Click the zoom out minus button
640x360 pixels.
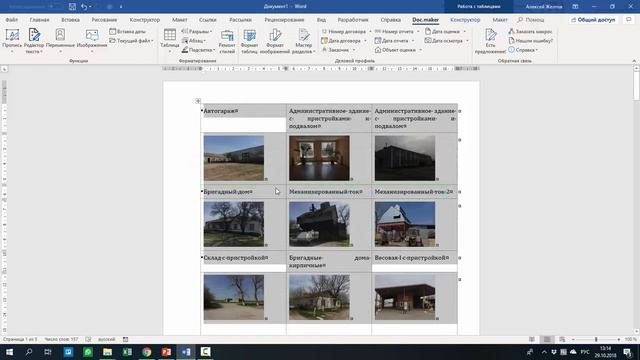click(x=573, y=339)
